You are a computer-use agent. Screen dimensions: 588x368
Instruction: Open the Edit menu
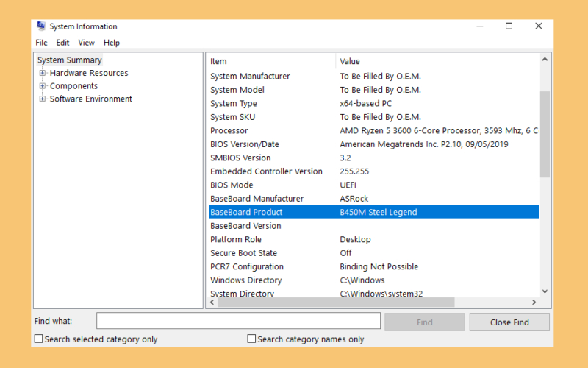[x=62, y=43]
